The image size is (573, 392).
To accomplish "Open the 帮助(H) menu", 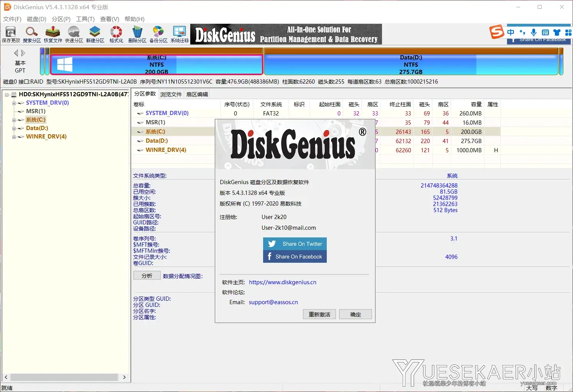I will click(x=135, y=19).
